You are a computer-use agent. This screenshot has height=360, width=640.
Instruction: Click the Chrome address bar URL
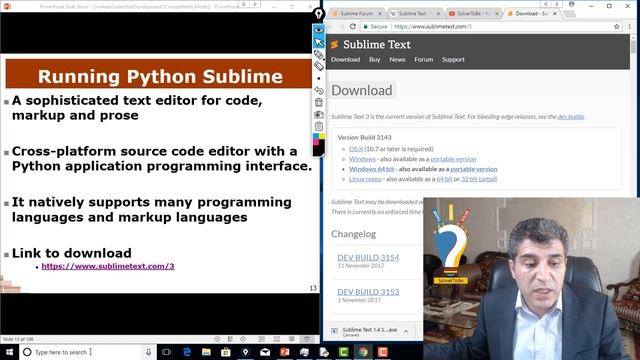(x=433, y=27)
